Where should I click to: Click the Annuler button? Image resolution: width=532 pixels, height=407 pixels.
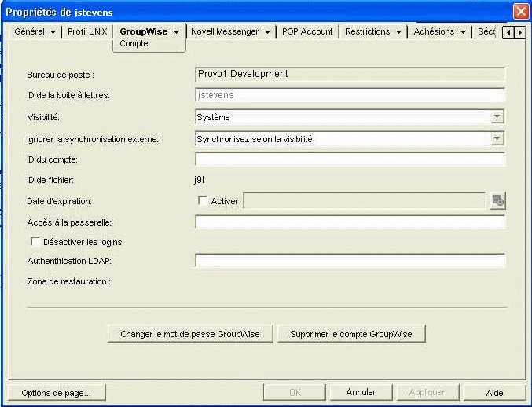361,392
